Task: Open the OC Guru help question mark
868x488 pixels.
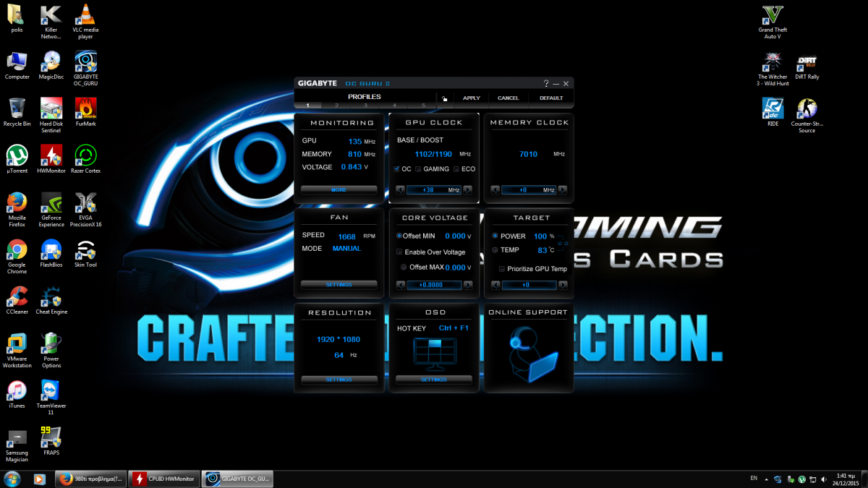Action: click(x=546, y=83)
